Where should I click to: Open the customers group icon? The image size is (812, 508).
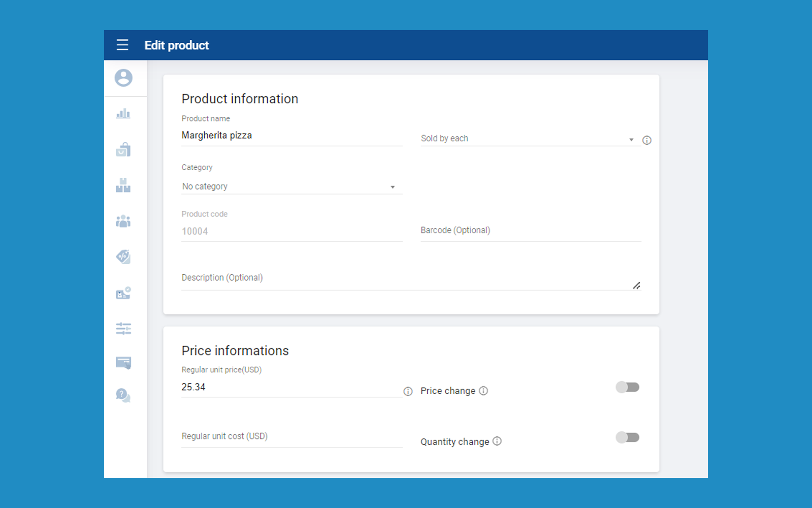123,221
